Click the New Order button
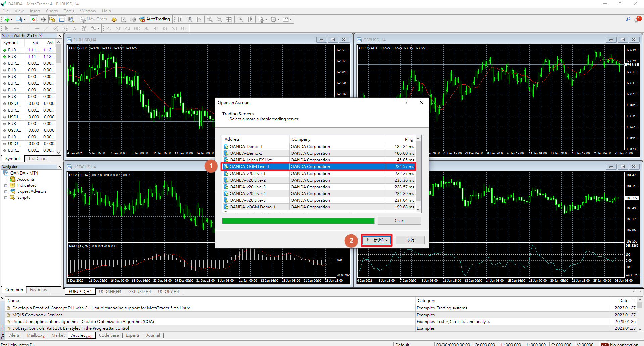The width and height of the screenshot is (644, 346). click(94, 19)
